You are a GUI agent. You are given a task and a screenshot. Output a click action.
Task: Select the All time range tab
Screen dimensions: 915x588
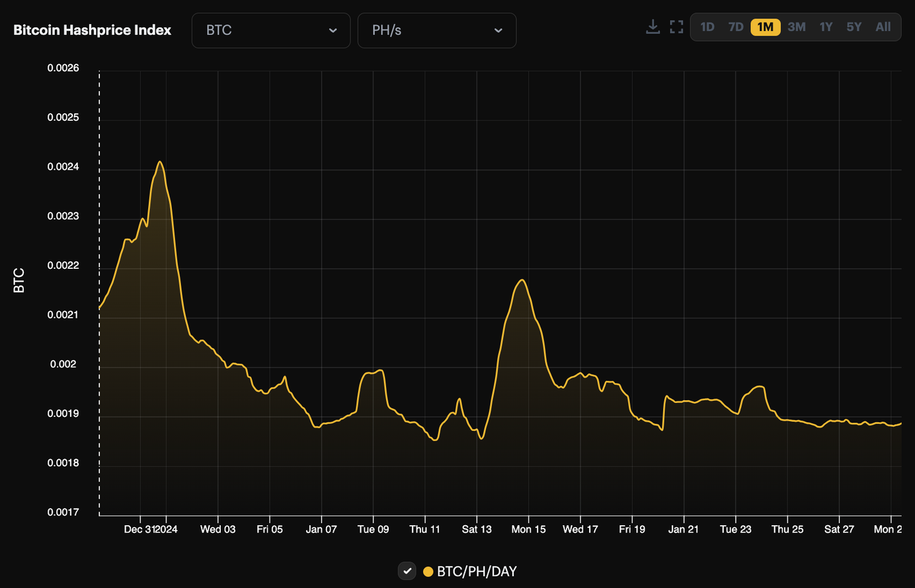[883, 26]
